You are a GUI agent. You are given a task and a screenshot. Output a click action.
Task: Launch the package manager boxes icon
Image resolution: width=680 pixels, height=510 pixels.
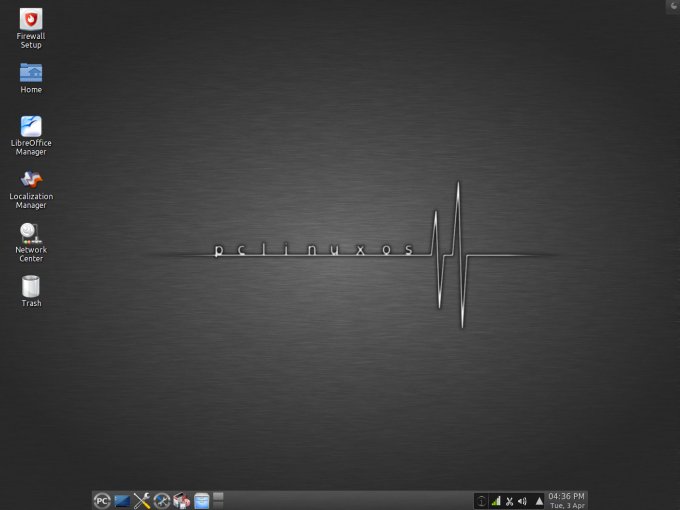[x=182, y=501]
